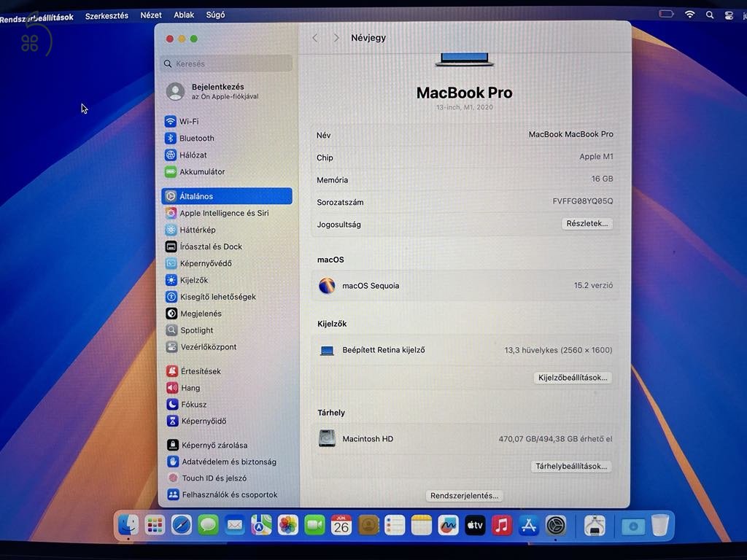Open Messages app in the Dock
The height and width of the screenshot is (560, 747).
208,525
